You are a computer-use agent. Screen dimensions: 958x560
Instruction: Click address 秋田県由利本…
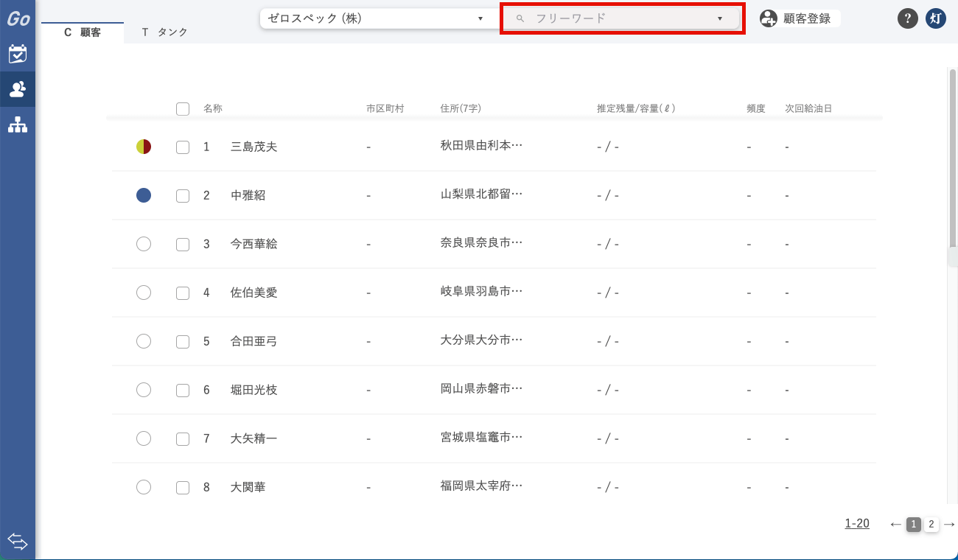click(x=481, y=145)
